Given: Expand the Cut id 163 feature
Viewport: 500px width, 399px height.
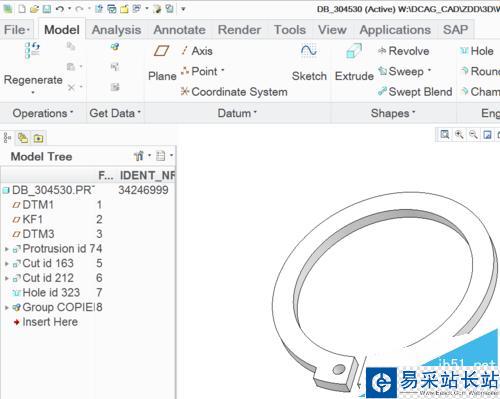Looking at the screenshot, I should pyautogui.click(x=7, y=264).
